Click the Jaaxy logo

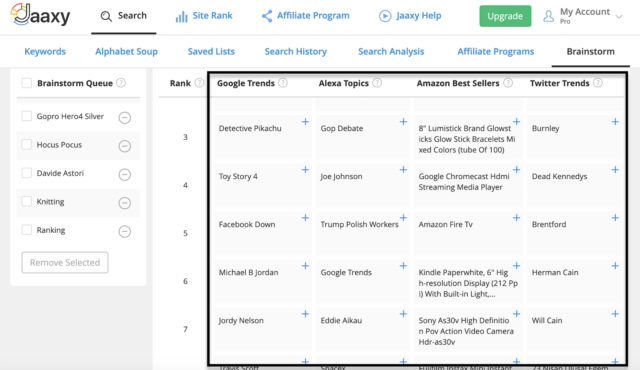[x=40, y=15]
